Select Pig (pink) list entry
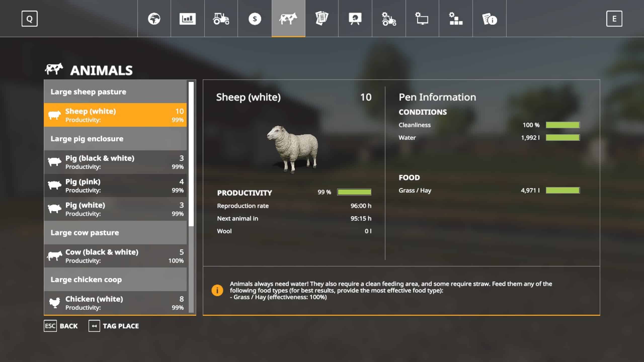 [115, 186]
